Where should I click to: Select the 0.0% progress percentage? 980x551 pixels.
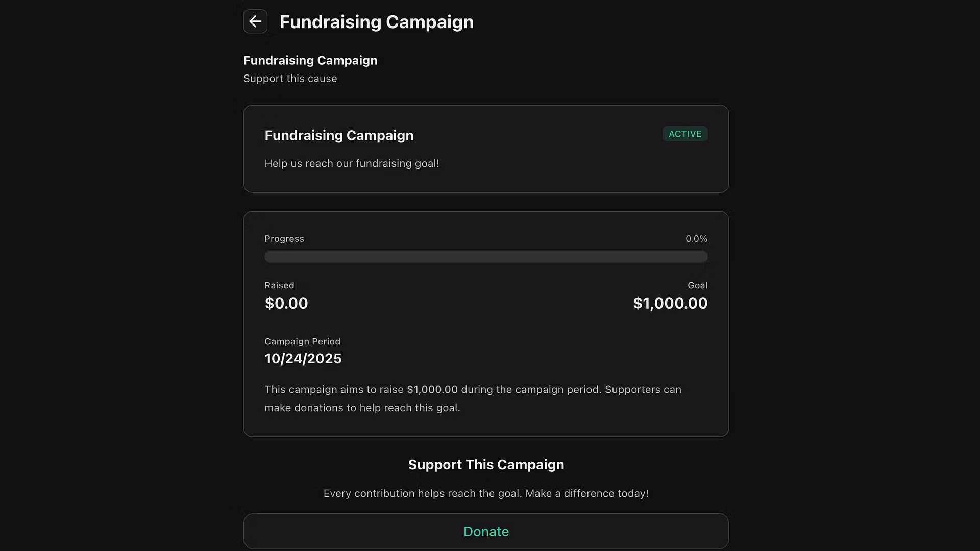(x=696, y=239)
